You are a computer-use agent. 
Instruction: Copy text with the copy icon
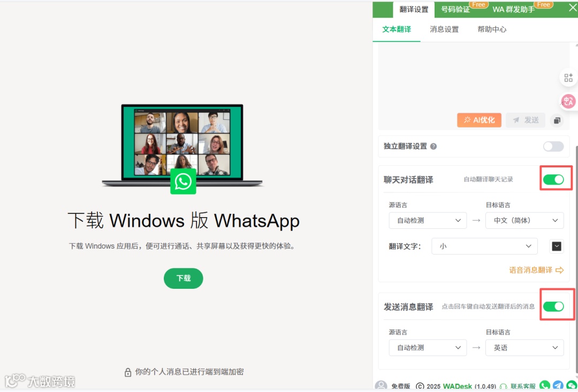(x=557, y=120)
